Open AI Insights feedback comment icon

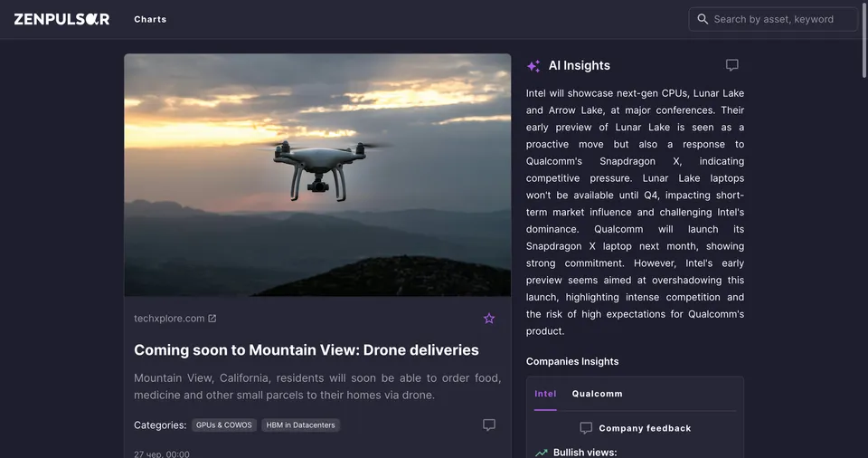(x=731, y=65)
